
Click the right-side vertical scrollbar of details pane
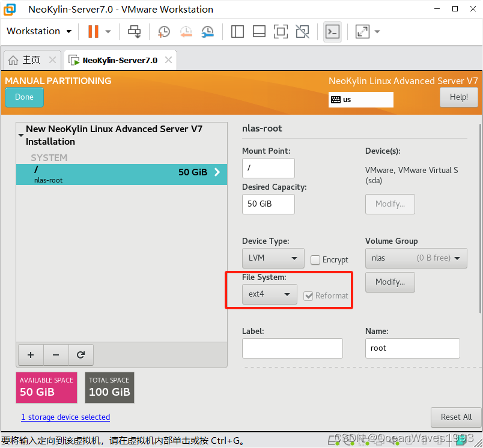point(480,219)
